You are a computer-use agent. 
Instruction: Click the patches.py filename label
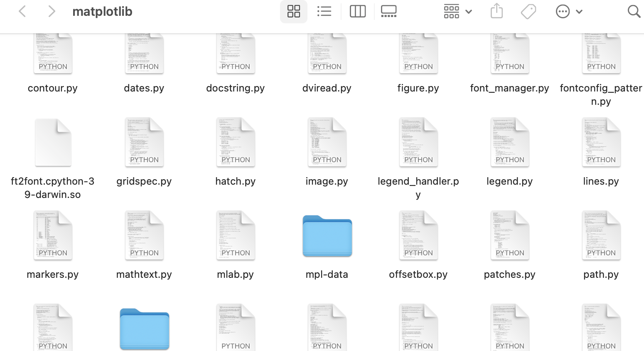click(x=510, y=274)
